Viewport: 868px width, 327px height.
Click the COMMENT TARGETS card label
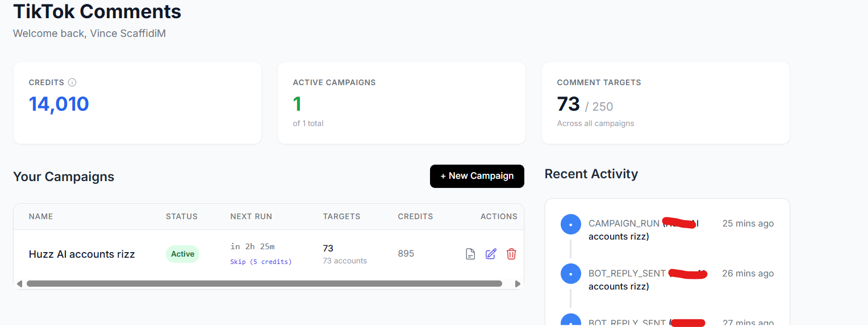click(599, 82)
